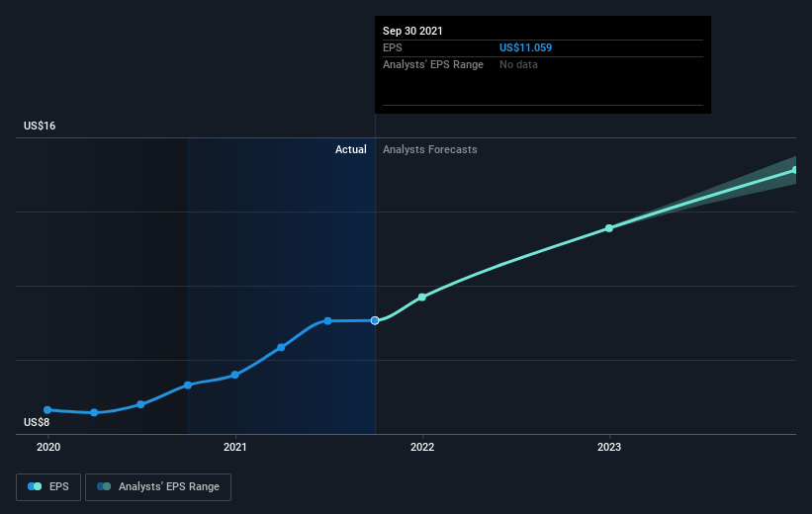Click the 2022 x-axis label
Screen dimensions: 812x514
(x=422, y=447)
